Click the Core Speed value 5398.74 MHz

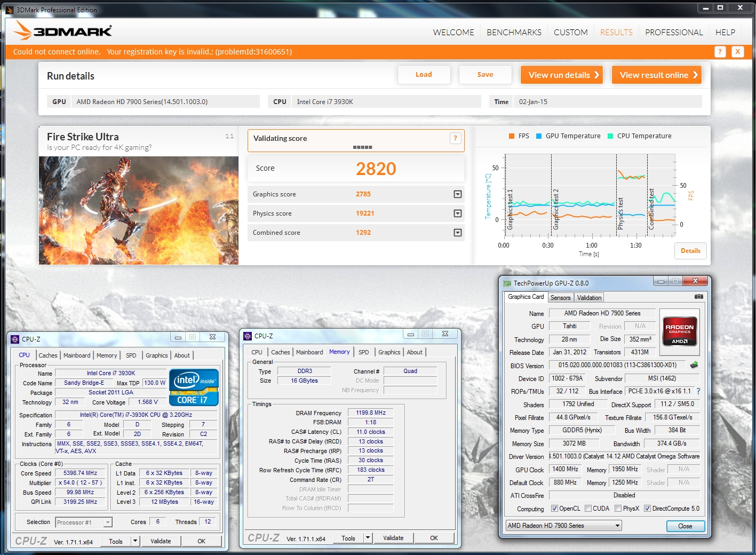[x=81, y=473]
